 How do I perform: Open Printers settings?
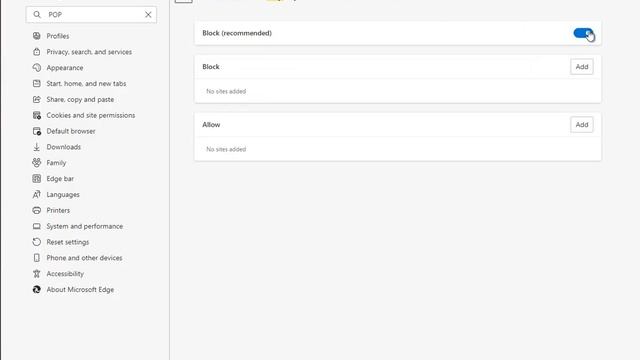click(58, 211)
